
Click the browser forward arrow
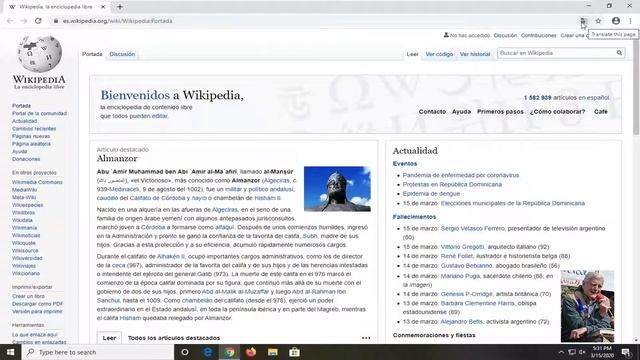click(24, 21)
